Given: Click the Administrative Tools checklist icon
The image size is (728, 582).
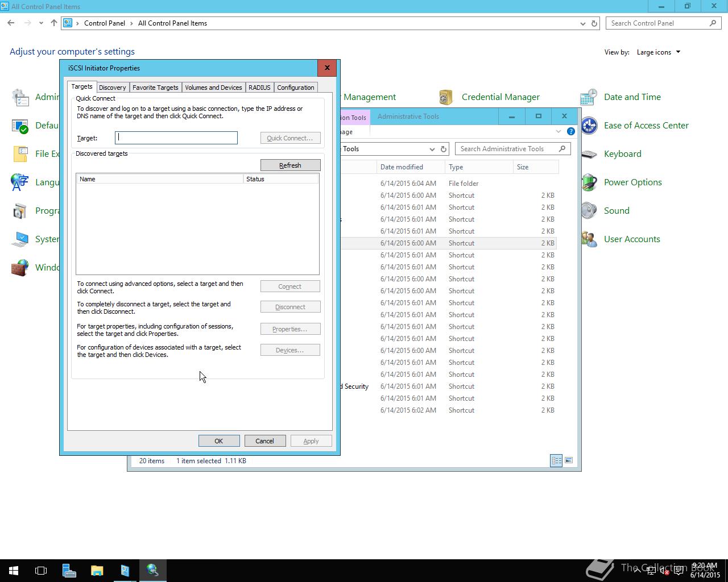Looking at the screenshot, I should click(x=20, y=97).
